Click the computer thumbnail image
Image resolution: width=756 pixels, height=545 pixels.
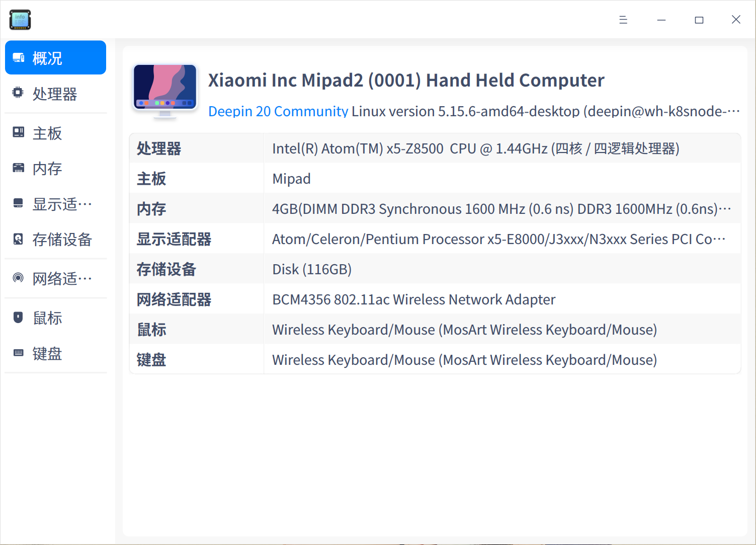click(x=165, y=91)
